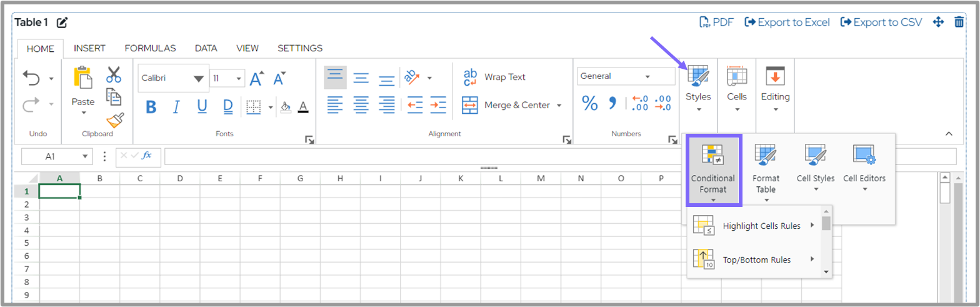Screen dimensions: 980x307
Task: Click the Copy icon in Clipboard
Action: (113, 97)
